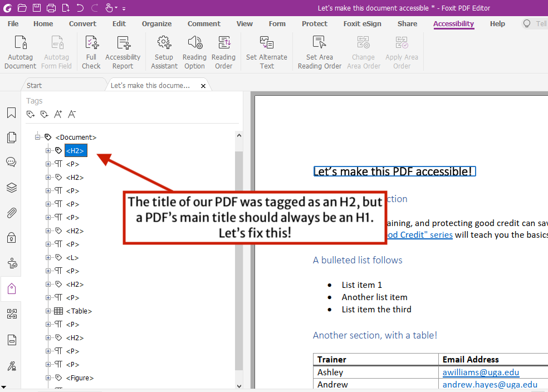Viewport: 548px width, 392px height.
Task: Open the Bookmarks panel in the sidebar
Action: tap(11, 113)
